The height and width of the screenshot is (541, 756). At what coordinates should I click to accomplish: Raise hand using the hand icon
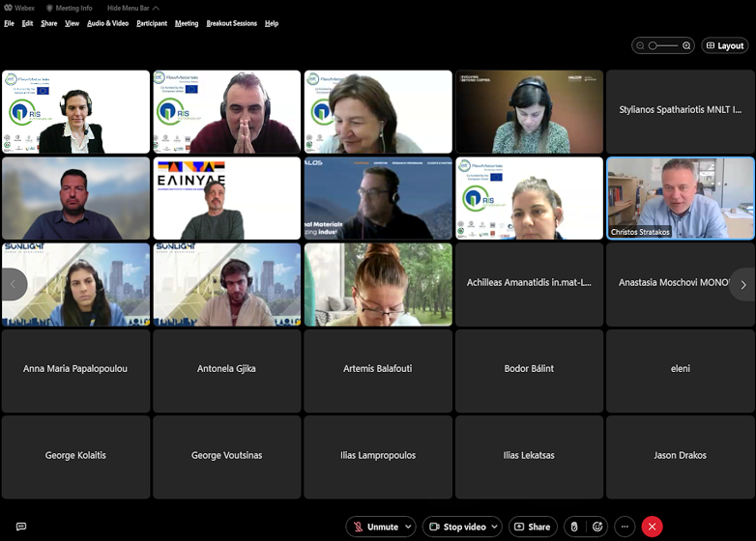click(573, 527)
